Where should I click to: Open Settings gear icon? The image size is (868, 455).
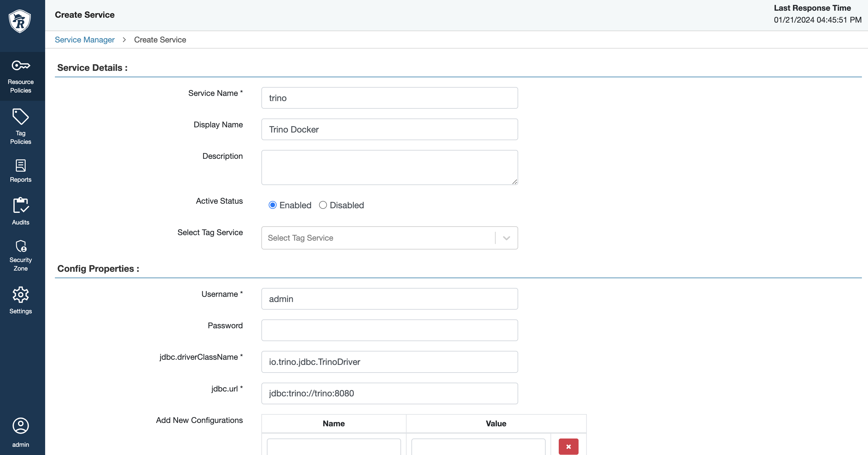(20, 295)
